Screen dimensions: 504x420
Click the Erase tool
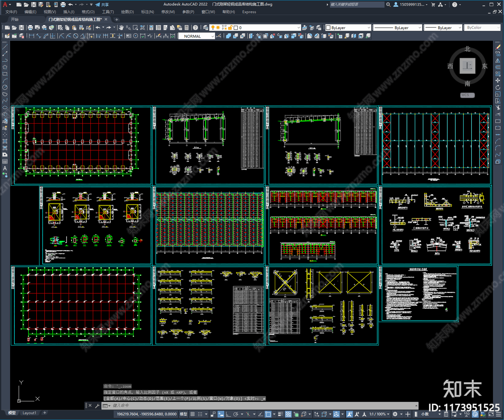[498, 47]
